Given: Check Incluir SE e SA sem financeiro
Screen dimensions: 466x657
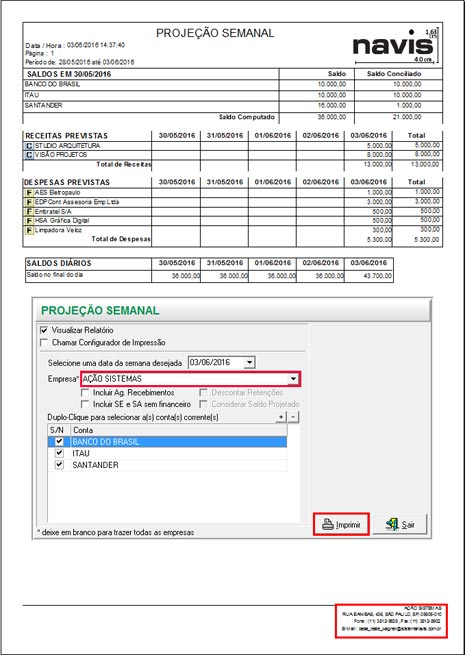Looking at the screenshot, I should (x=85, y=405).
